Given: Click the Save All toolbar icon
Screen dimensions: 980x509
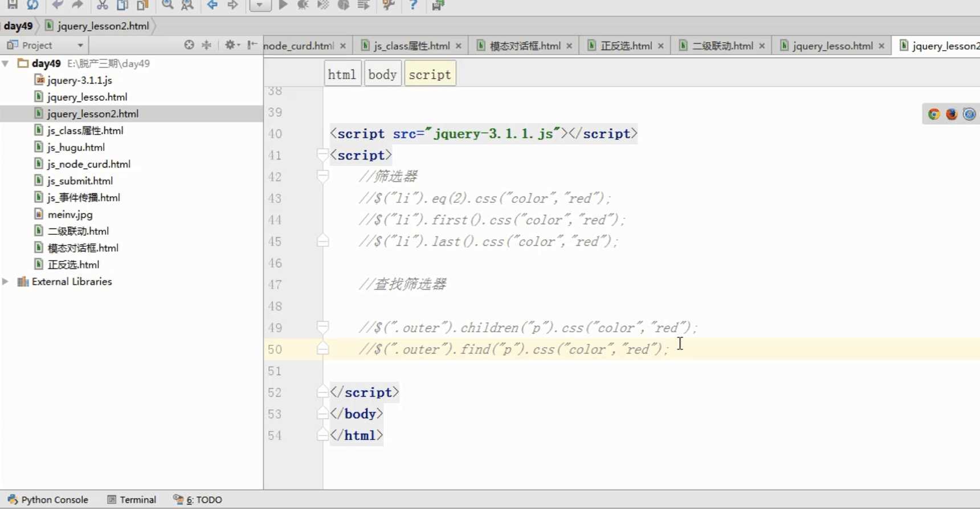Looking at the screenshot, I should tap(12, 5).
